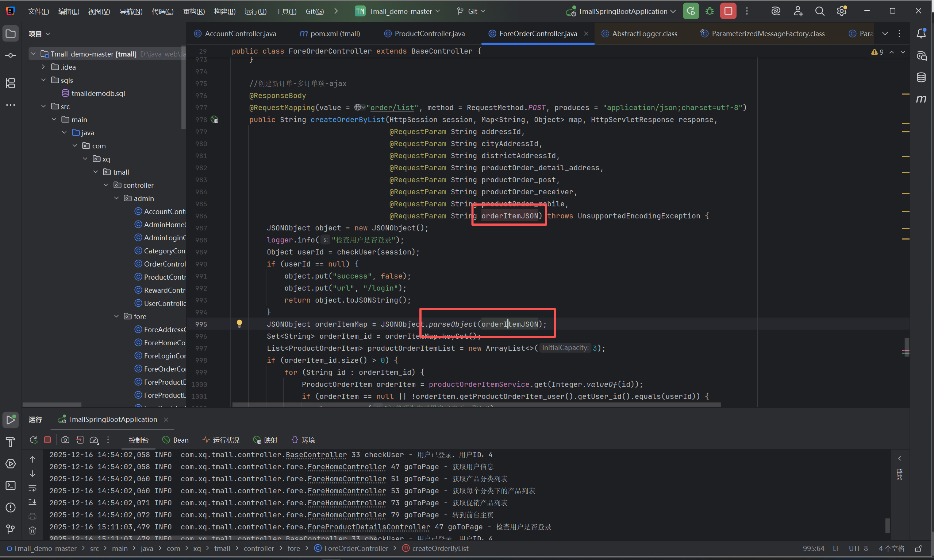This screenshot has height=560, width=934.
Task: Open the Notifications bell panel
Action: [x=921, y=34]
